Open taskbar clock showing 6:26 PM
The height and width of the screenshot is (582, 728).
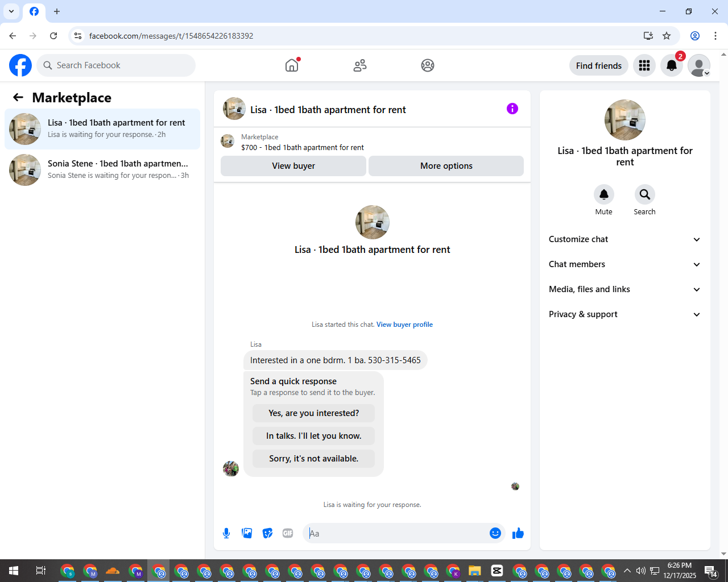coord(680,571)
